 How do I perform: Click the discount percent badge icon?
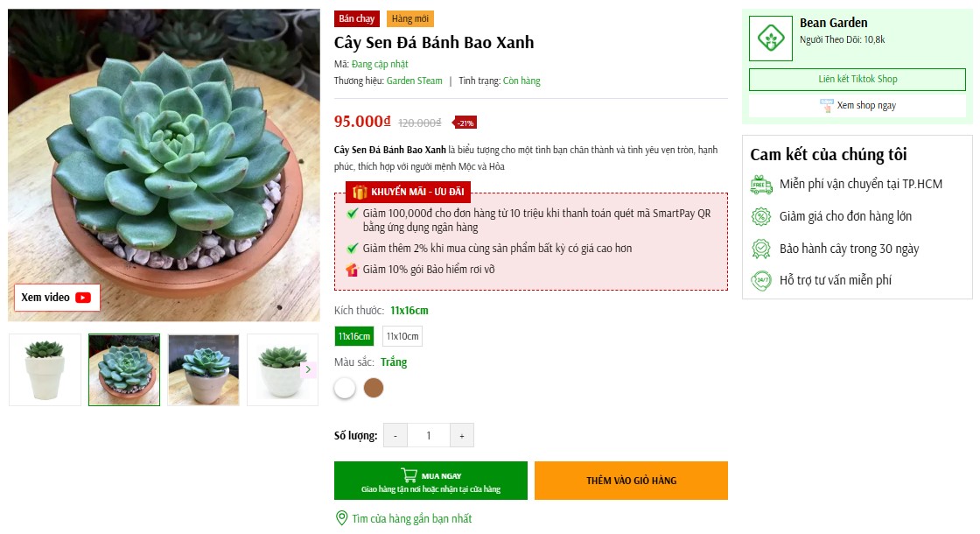point(761,216)
